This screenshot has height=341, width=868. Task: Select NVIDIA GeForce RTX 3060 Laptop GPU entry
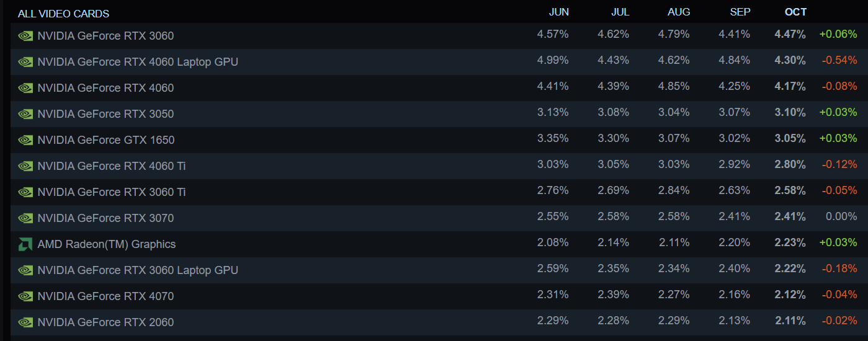coord(138,270)
